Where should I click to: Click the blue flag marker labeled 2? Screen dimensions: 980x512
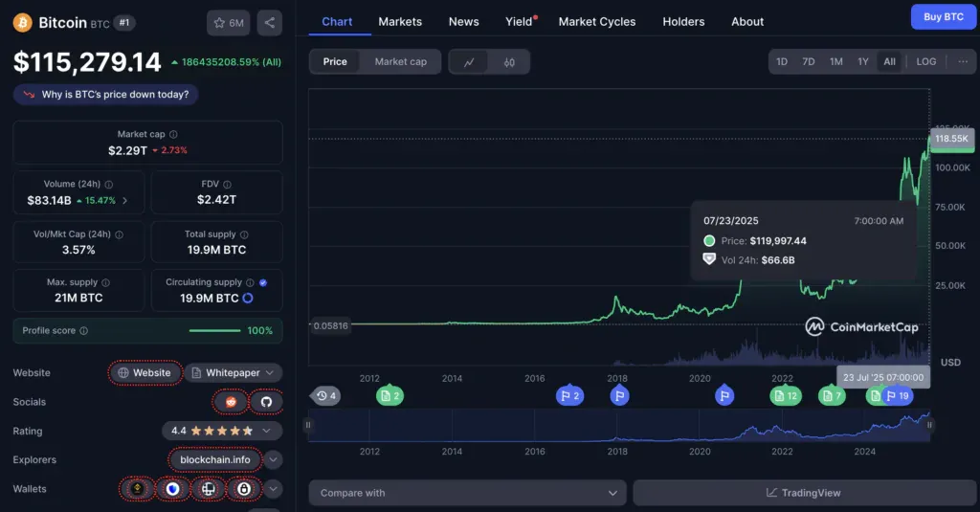pos(569,395)
